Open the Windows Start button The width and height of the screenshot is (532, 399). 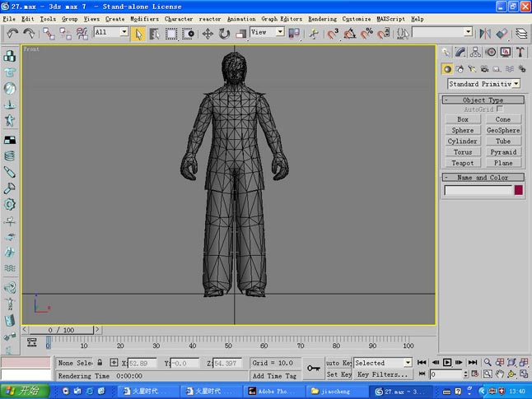coord(25,391)
